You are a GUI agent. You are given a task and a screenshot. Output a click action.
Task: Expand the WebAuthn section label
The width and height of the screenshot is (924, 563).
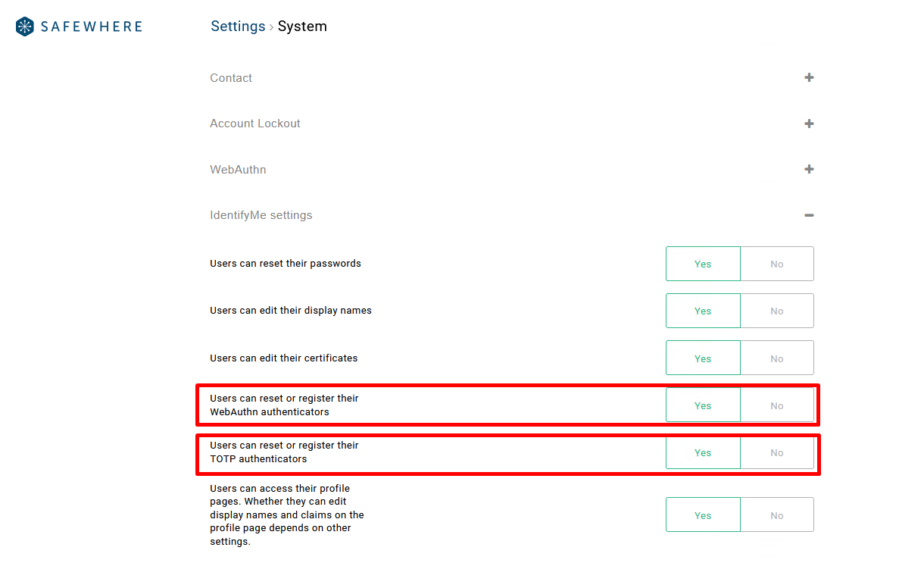click(238, 170)
